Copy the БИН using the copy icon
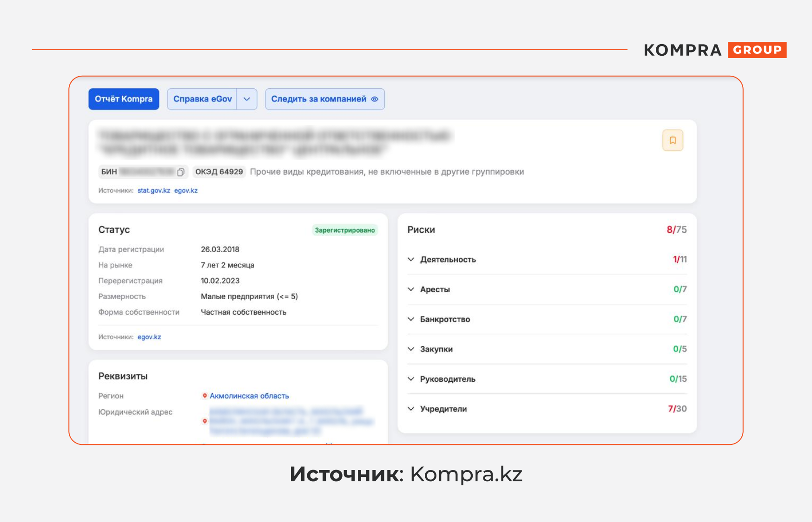 pos(181,172)
